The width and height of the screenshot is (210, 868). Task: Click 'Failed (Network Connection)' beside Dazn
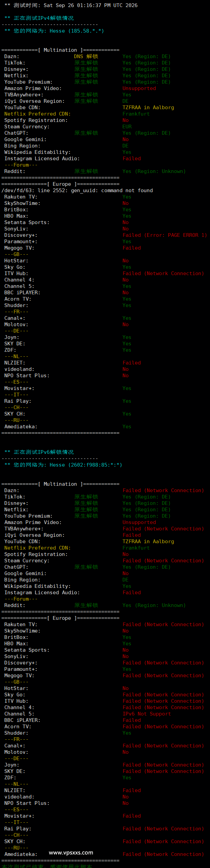click(164, 491)
